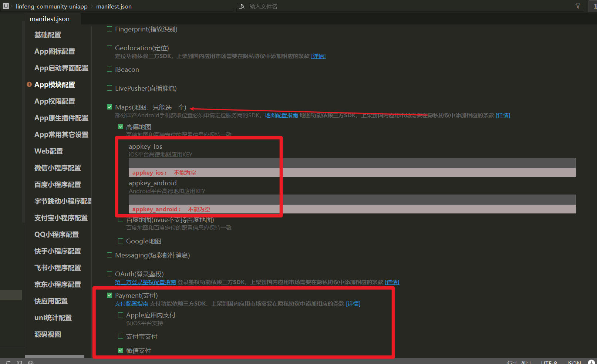Enable the Messaging(短彩邮件消息) checkbox
The height and width of the screenshot is (364, 597).
(x=109, y=255)
